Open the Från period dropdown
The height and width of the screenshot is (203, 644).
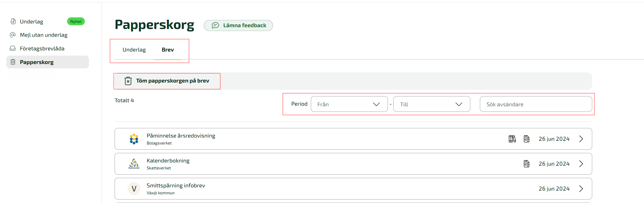tap(349, 104)
